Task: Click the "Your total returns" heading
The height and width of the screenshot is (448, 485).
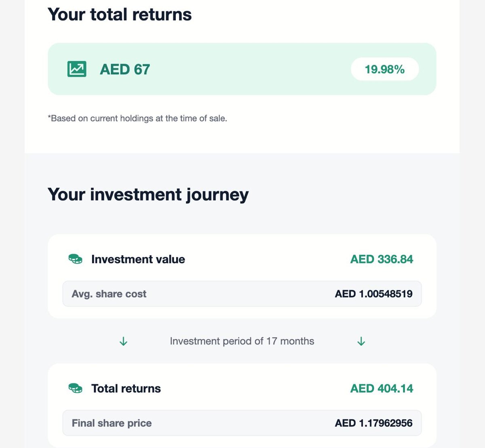Action: 120,15
